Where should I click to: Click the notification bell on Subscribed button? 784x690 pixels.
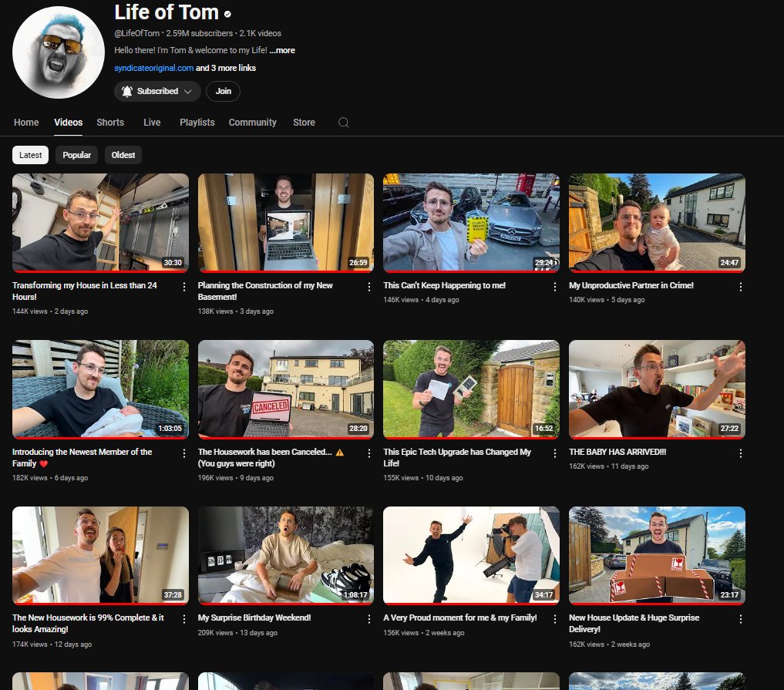coord(127,91)
